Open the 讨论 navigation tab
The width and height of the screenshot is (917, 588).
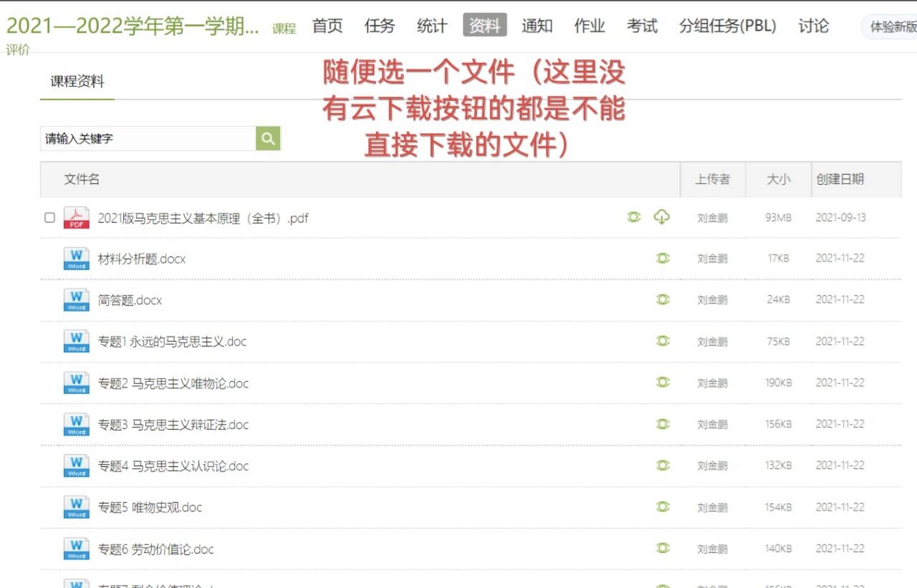click(814, 25)
